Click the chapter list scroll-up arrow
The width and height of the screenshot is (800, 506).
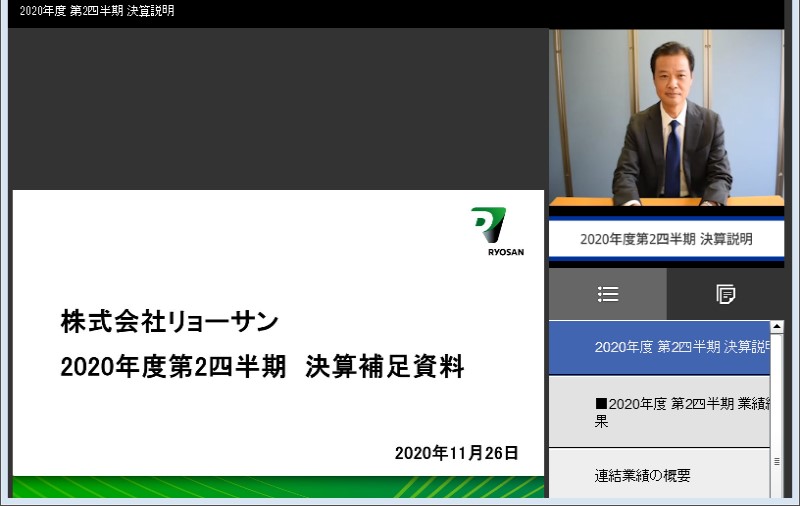click(777, 326)
